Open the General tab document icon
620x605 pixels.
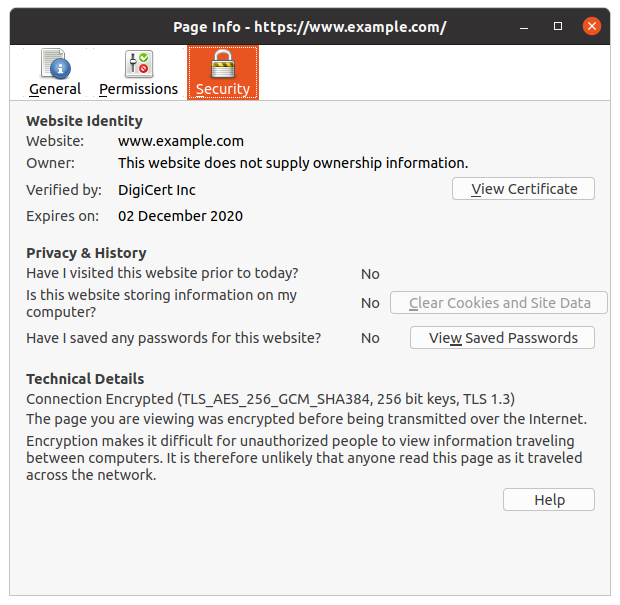click(56, 64)
